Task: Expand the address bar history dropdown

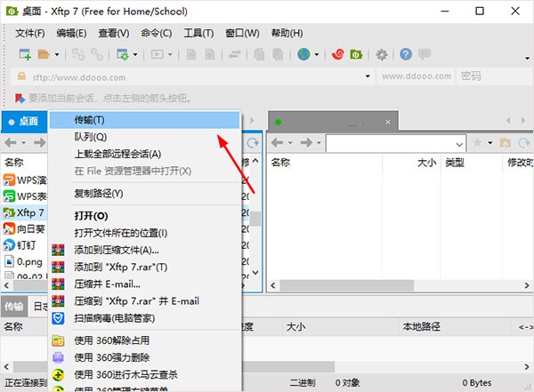Action: [368, 76]
